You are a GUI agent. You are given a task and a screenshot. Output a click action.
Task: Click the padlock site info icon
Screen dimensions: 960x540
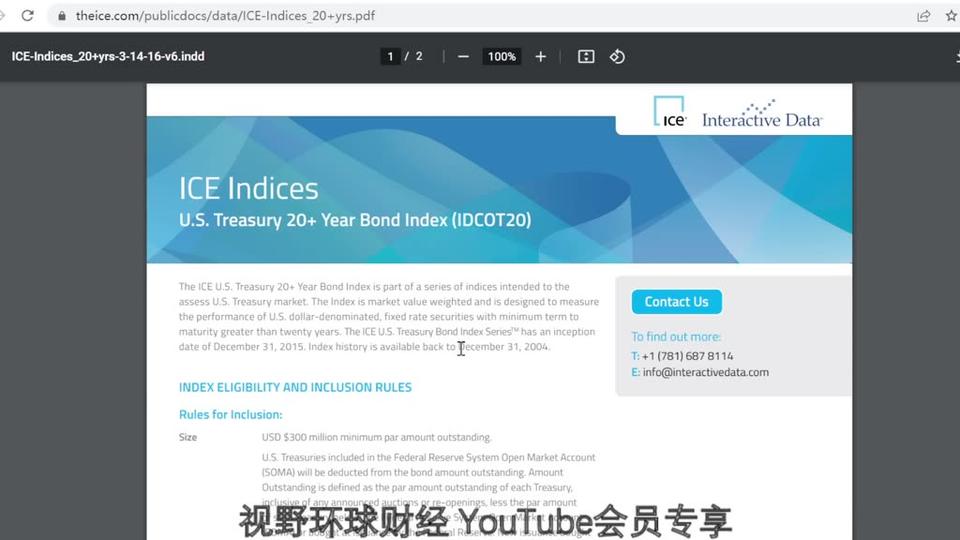(62, 16)
